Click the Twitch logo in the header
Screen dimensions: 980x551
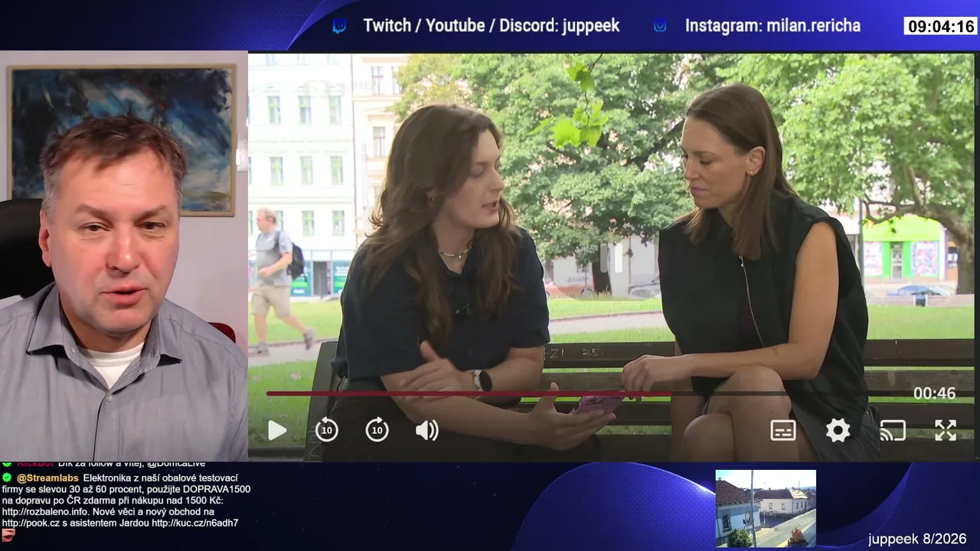[x=339, y=26]
